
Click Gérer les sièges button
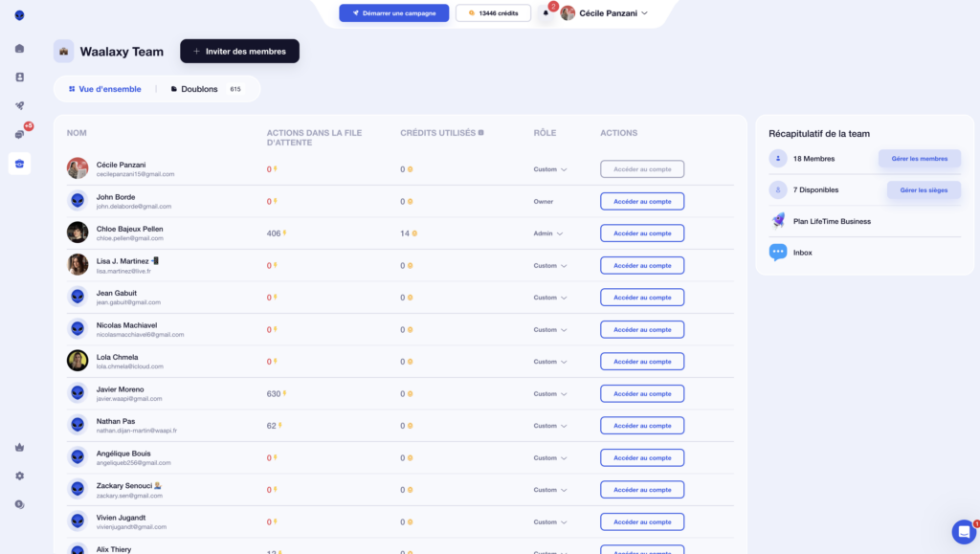(x=924, y=190)
